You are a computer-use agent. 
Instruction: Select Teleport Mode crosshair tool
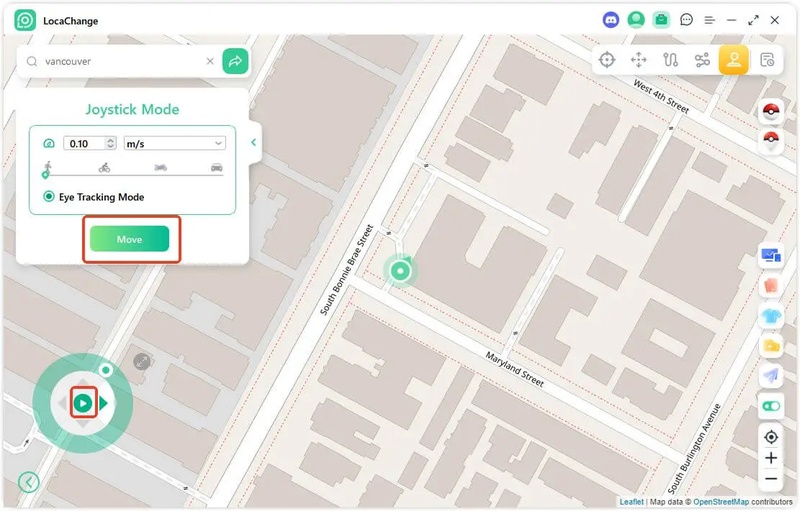[607, 60]
